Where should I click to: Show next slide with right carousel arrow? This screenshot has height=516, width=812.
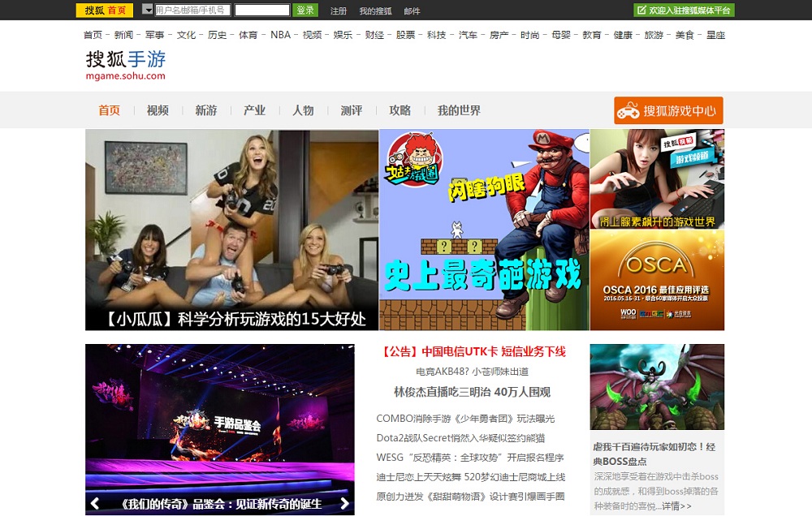[x=345, y=503]
